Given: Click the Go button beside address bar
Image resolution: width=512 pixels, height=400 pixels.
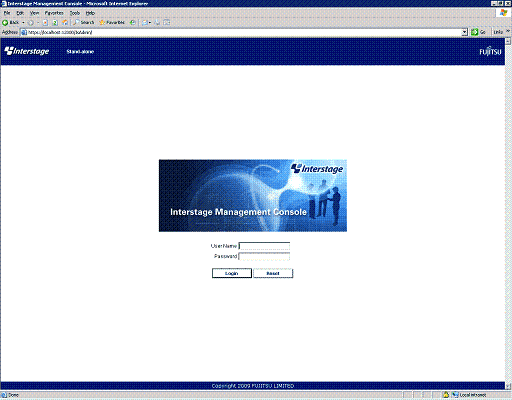Looking at the screenshot, I should click(478, 32).
